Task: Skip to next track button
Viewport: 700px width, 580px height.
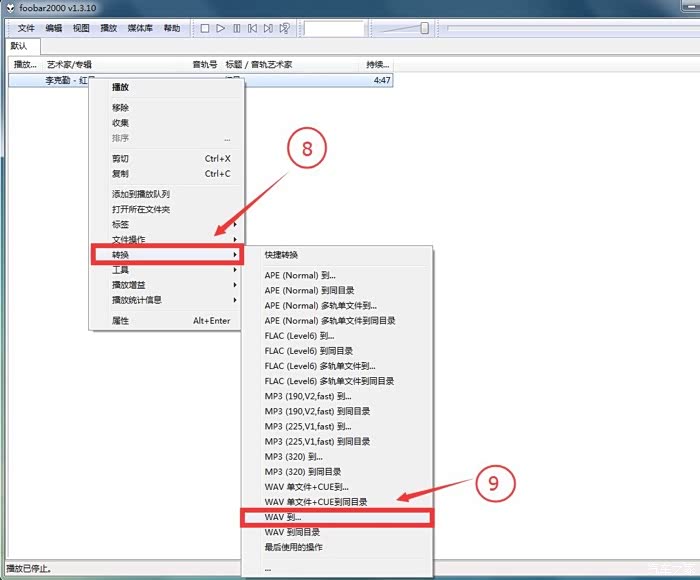Action: (269, 28)
